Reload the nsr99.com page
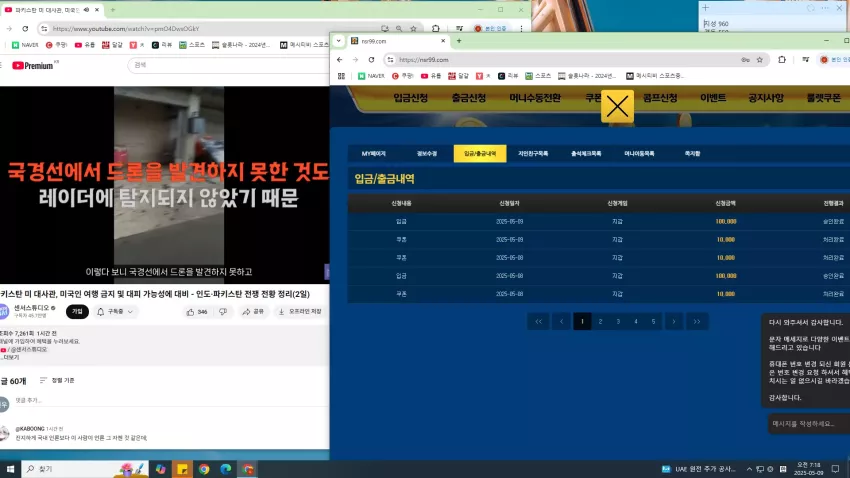 371,60
